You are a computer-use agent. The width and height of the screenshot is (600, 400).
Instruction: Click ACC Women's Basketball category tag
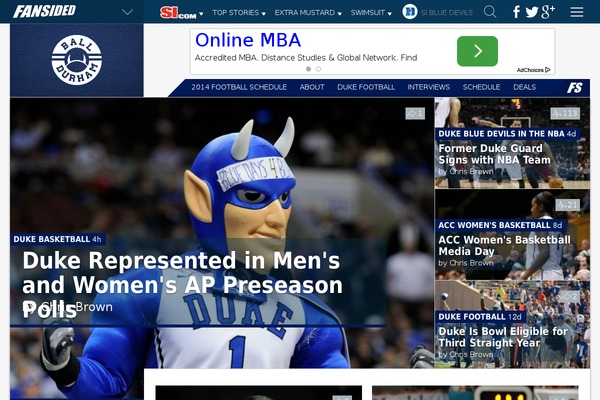pos(500,225)
